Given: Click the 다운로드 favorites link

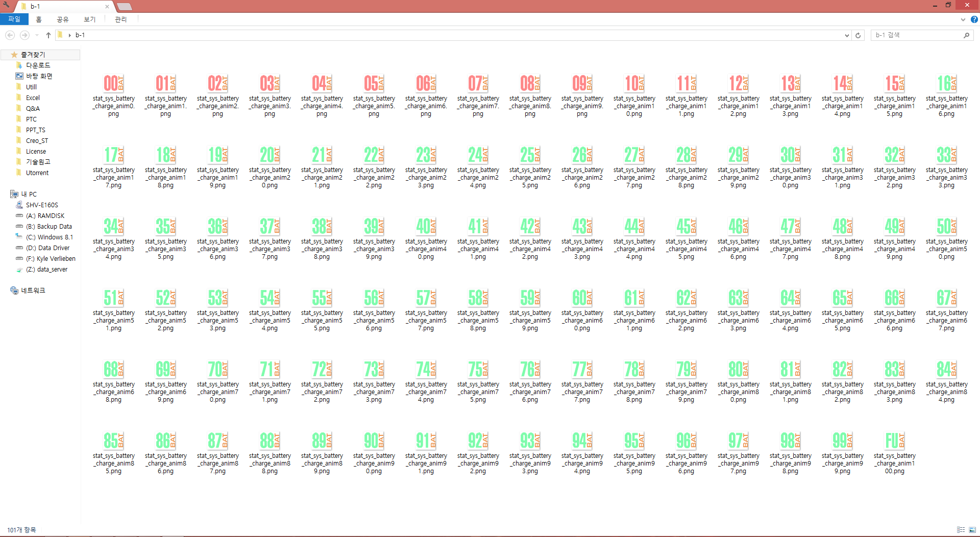Looking at the screenshot, I should point(38,65).
